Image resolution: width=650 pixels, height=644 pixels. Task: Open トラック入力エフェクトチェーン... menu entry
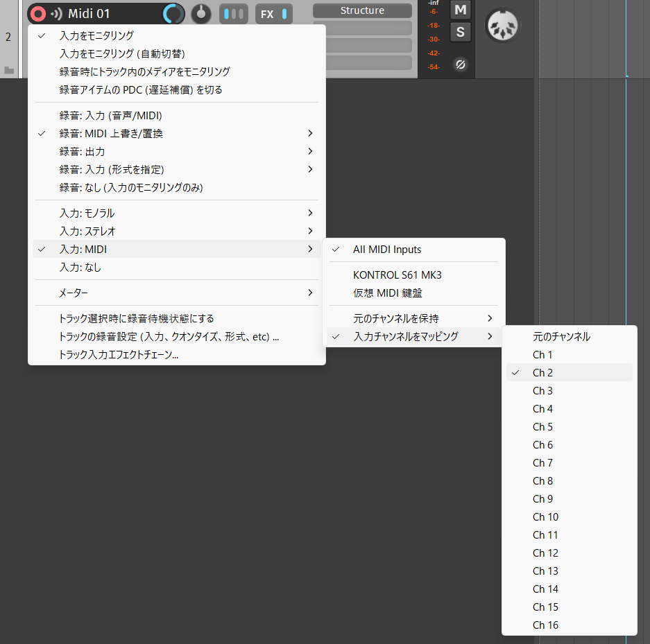click(119, 354)
